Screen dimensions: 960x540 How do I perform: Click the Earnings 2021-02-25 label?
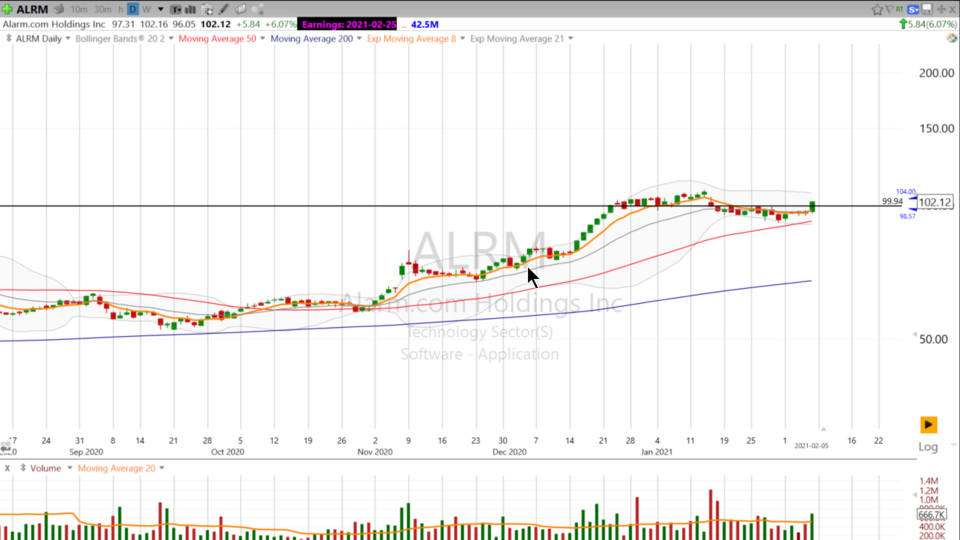click(x=348, y=24)
